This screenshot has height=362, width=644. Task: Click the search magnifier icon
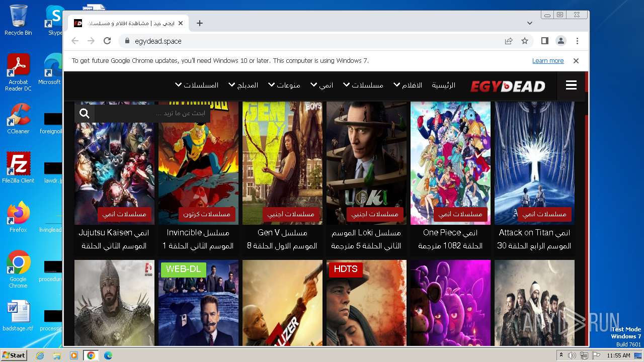[85, 114]
